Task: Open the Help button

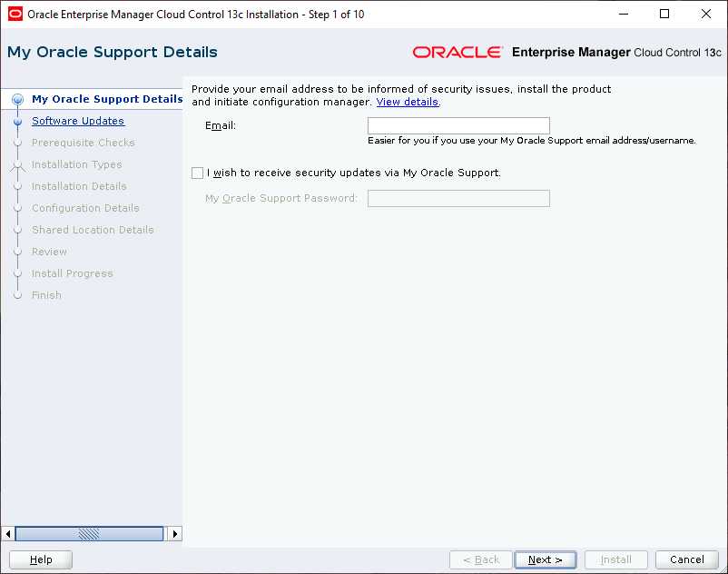Action: point(41,559)
